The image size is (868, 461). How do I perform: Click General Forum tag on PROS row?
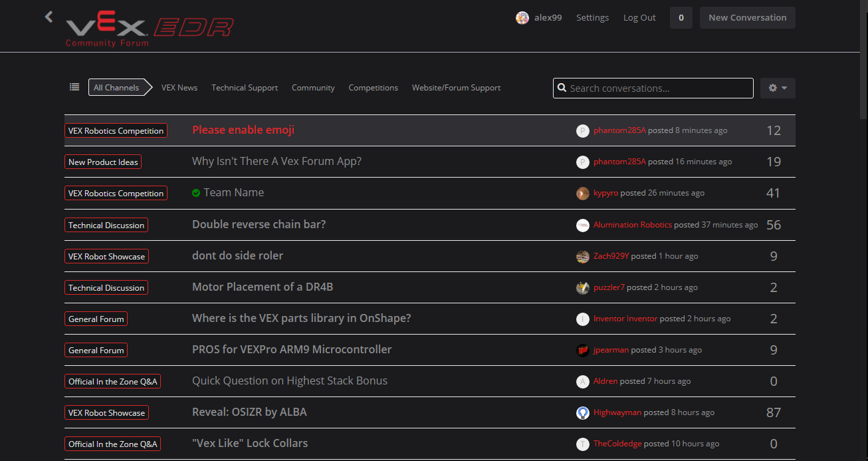96,351
